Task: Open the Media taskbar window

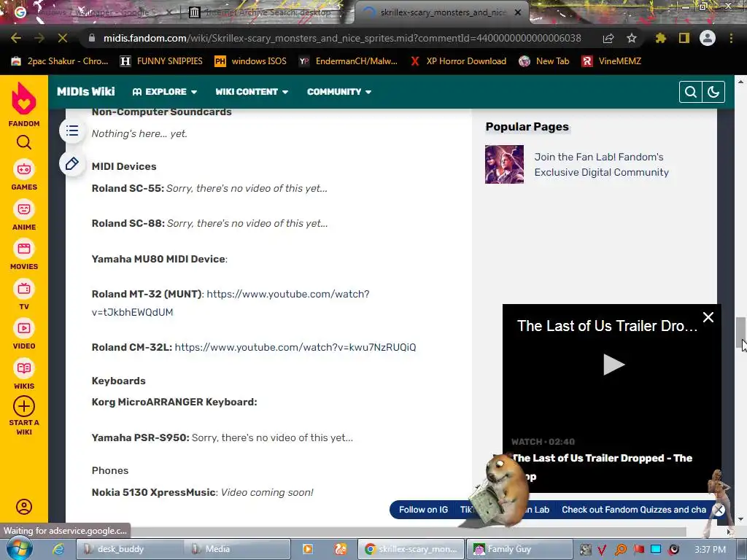Action: pyautogui.click(x=237, y=549)
